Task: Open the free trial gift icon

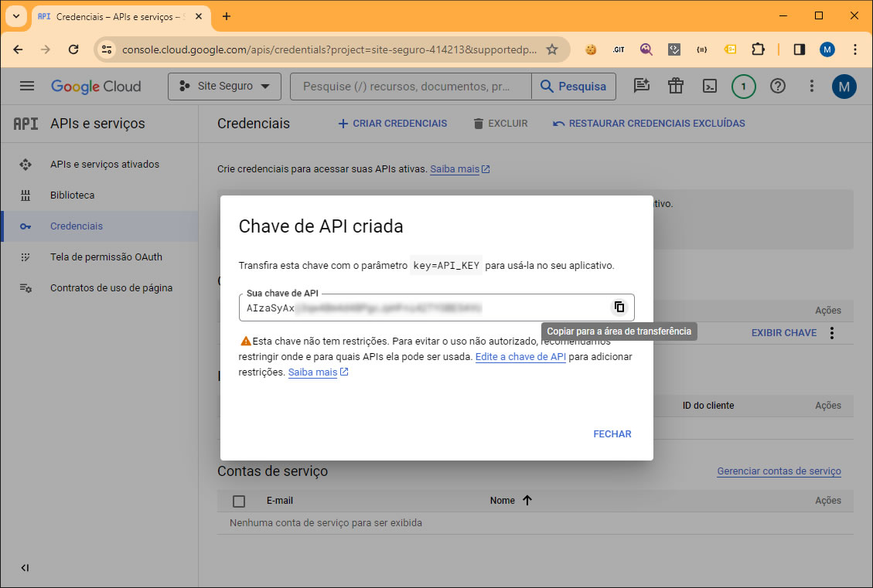Action: (x=675, y=86)
